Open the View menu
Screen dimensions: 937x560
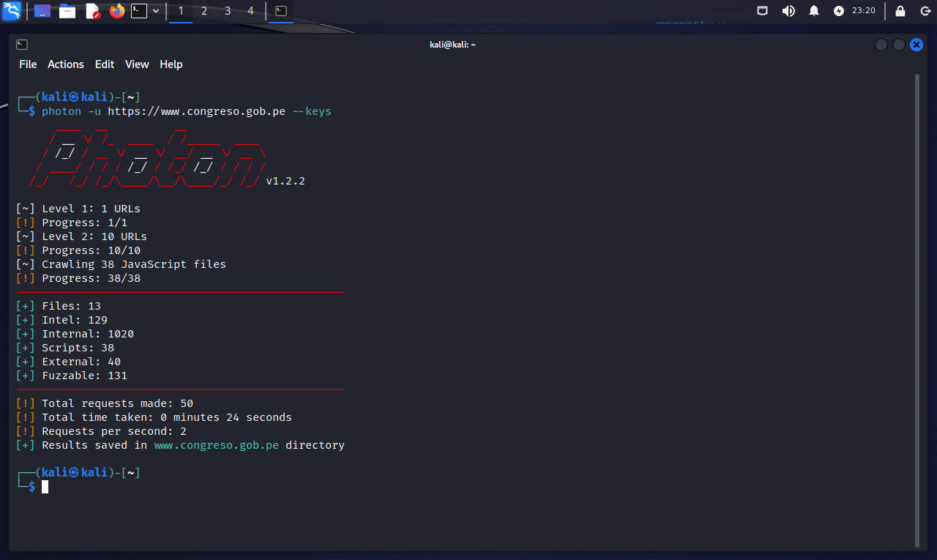click(x=137, y=64)
